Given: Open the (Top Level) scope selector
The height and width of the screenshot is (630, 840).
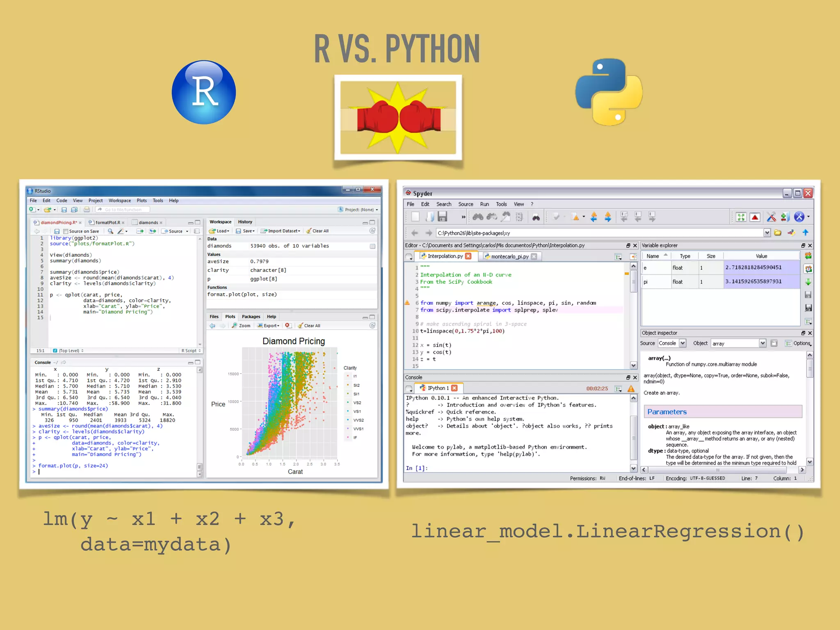Looking at the screenshot, I should tap(68, 351).
